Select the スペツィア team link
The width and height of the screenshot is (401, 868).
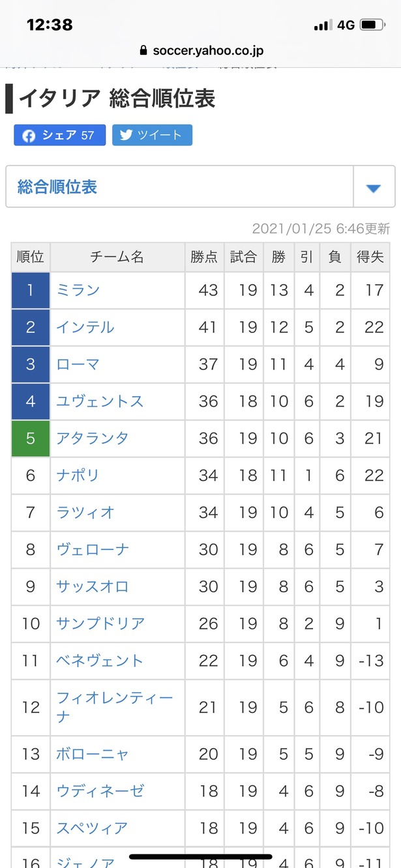(x=93, y=828)
